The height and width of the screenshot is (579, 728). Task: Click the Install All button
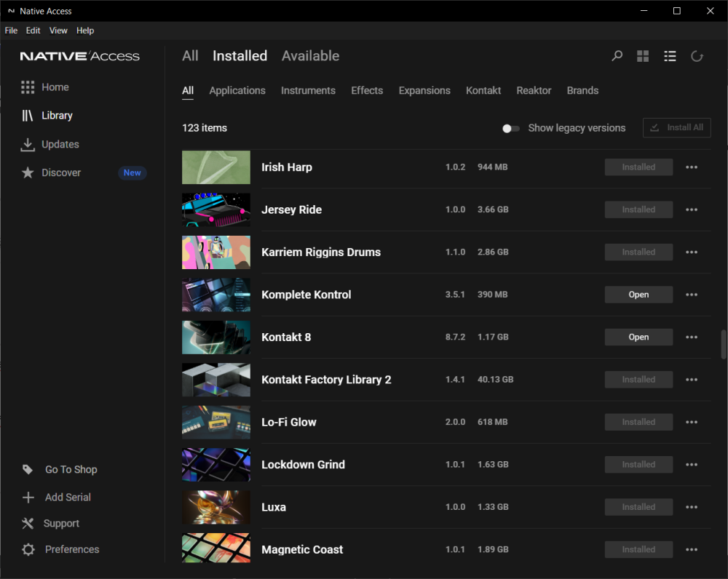click(x=676, y=127)
